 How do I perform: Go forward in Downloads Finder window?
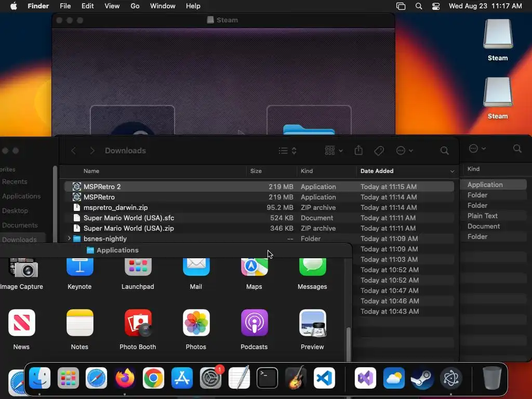coord(92,151)
